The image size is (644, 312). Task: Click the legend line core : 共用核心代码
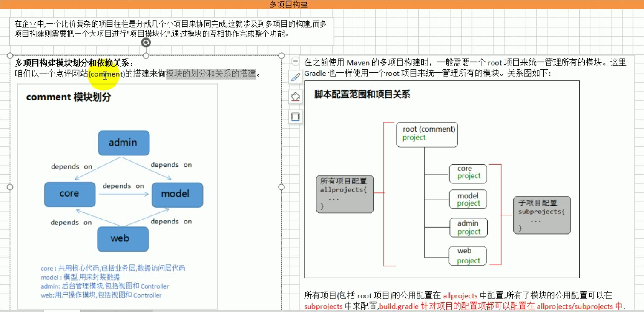click(x=113, y=268)
